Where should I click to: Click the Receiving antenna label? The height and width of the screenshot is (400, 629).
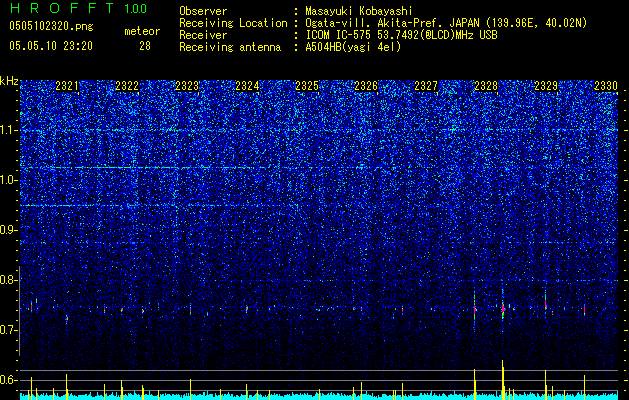(x=230, y=47)
